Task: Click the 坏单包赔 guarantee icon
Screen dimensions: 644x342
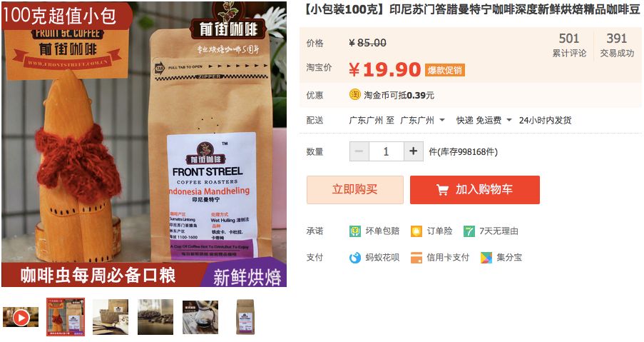Action: (x=355, y=231)
